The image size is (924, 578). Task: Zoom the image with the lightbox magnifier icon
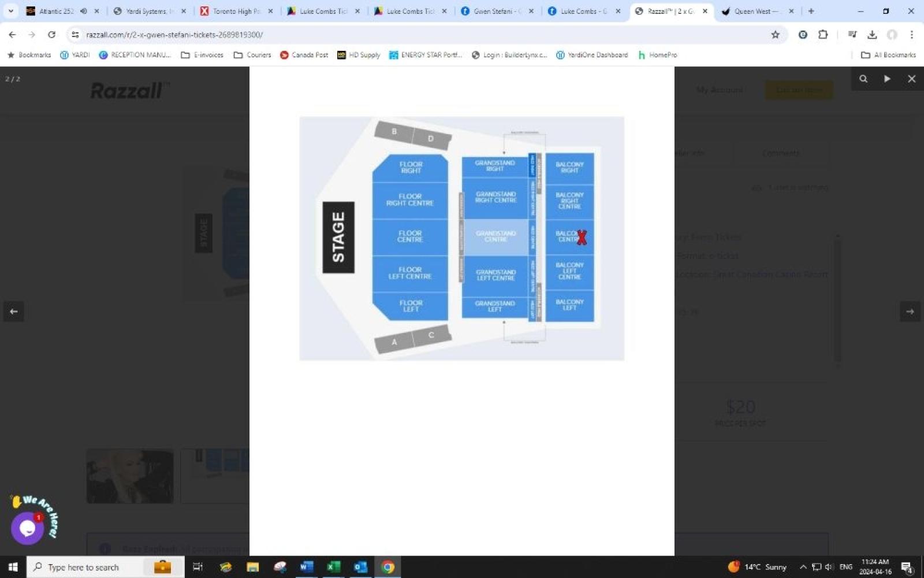(863, 79)
